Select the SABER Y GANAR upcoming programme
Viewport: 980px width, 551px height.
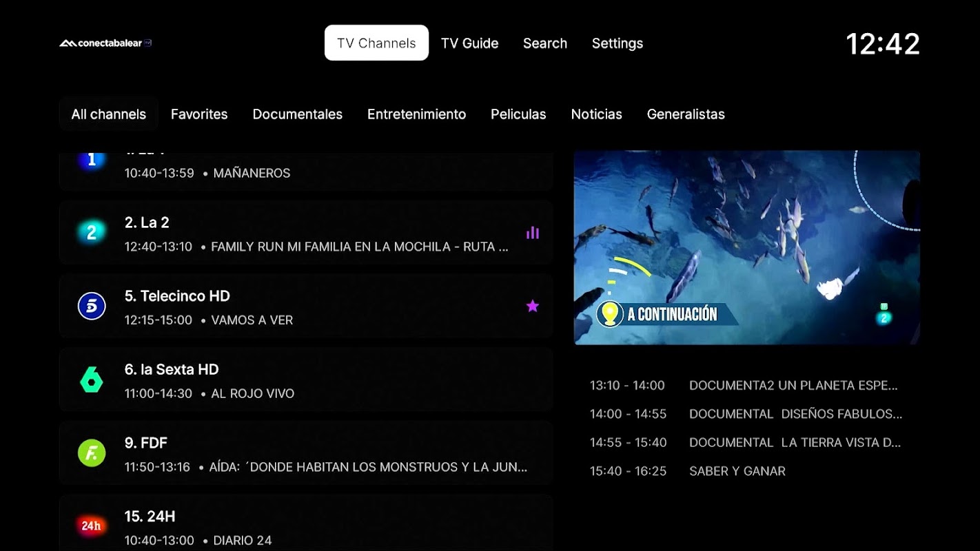pyautogui.click(x=737, y=471)
